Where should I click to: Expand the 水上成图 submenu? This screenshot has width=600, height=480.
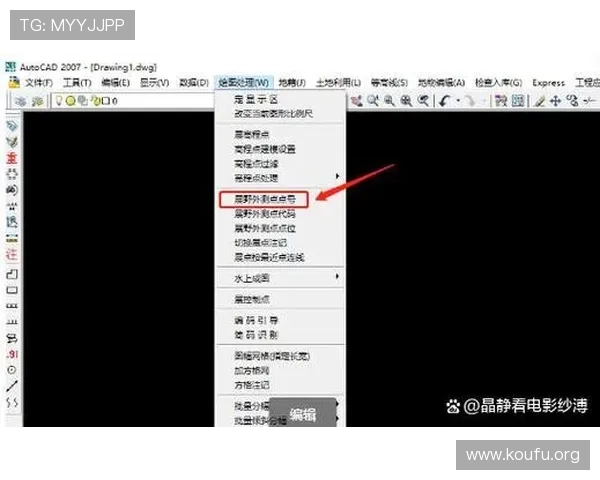click(x=281, y=278)
